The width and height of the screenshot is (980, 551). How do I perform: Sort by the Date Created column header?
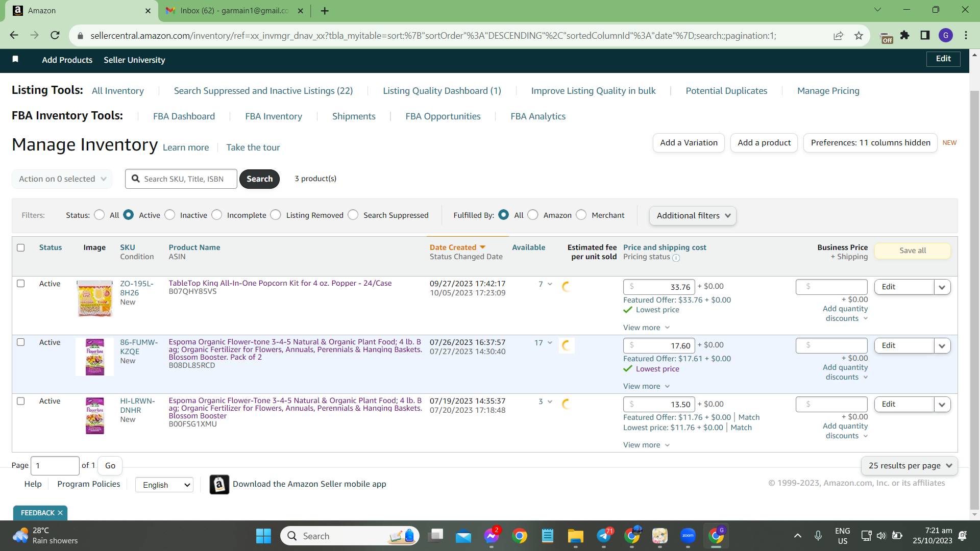[x=457, y=247]
